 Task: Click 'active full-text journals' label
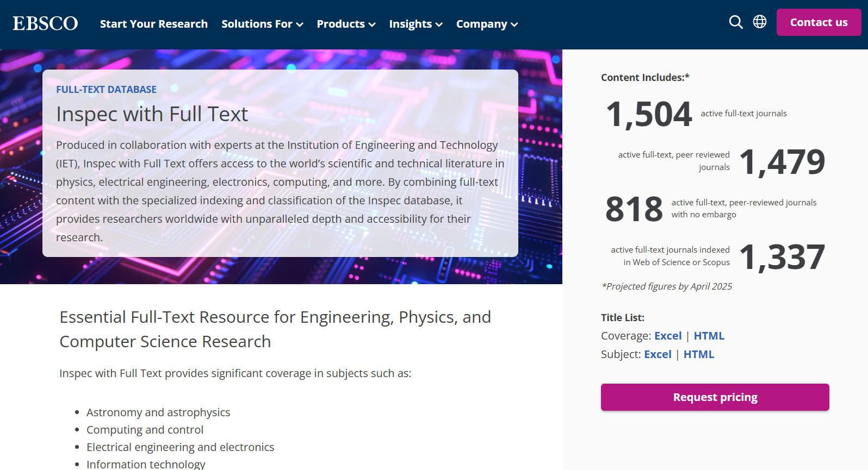tap(743, 114)
